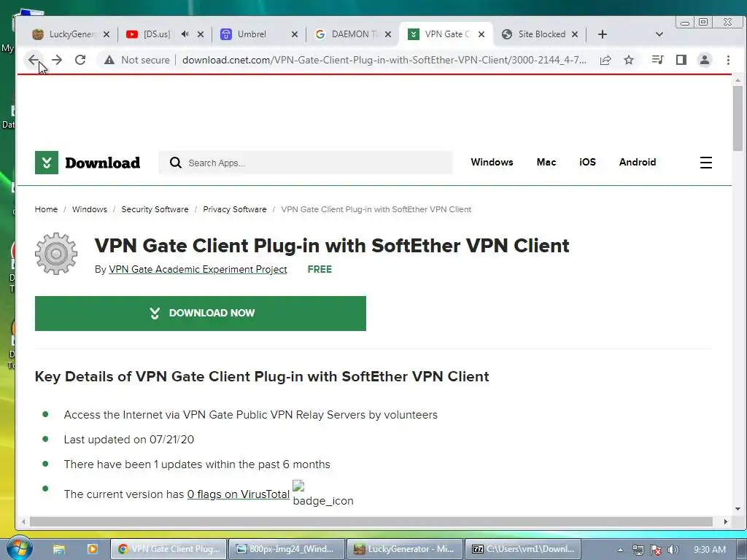Reload the current page
Image resolution: width=747 pixels, height=560 pixels.
(80, 60)
